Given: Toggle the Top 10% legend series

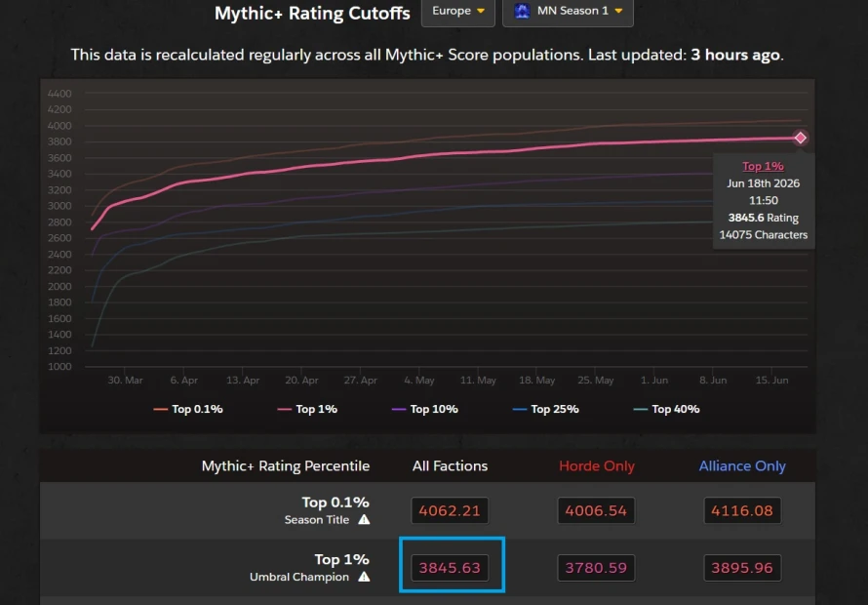Looking at the screenshot, I should click(424, 409).
